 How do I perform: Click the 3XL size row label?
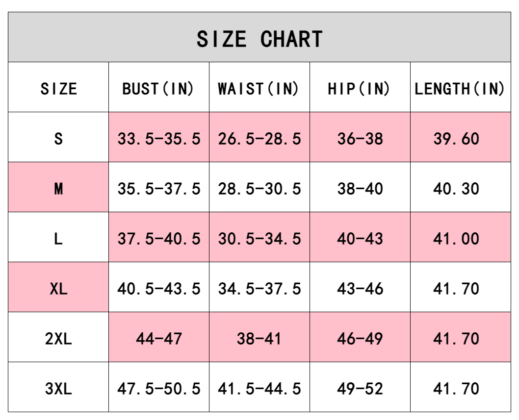point(58,389)
